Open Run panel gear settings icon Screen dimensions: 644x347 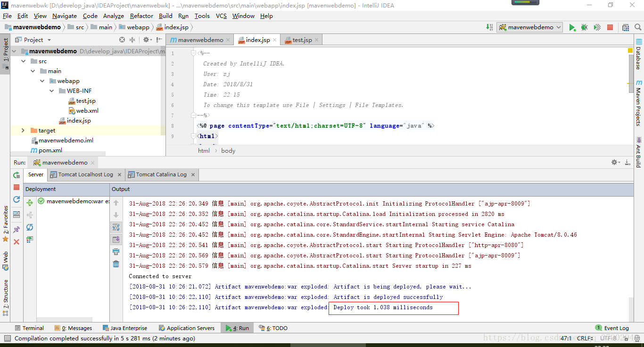pyautogui.click(x=615, y=162)
